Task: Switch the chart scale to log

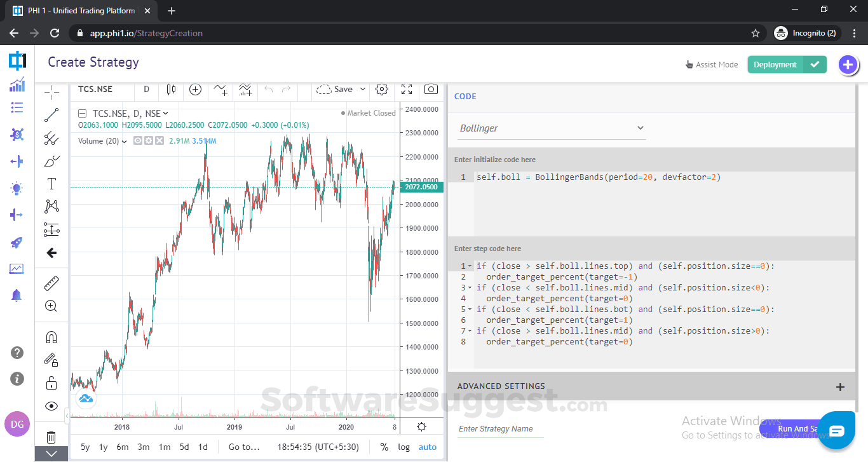Action: 403,447
